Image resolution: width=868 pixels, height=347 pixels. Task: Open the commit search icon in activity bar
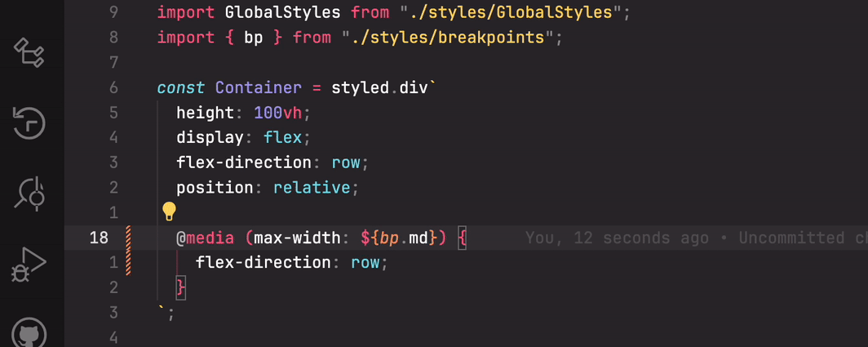click(30, 192)
